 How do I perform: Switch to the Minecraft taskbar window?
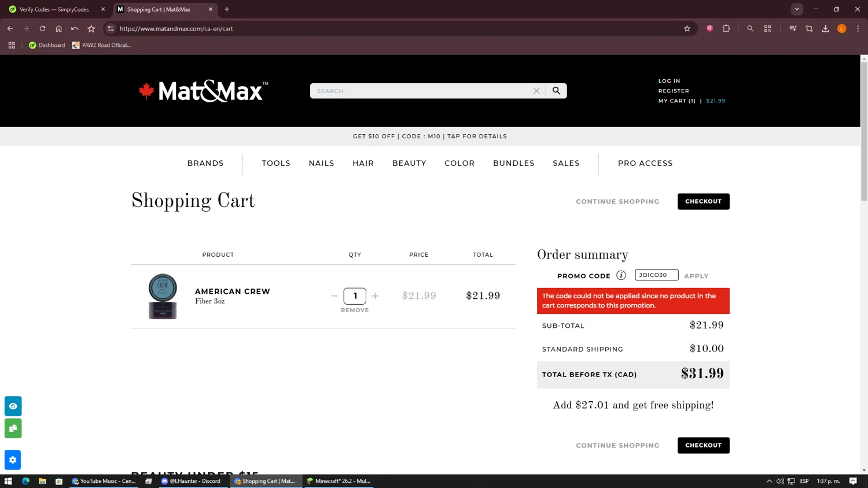[339, 481]
